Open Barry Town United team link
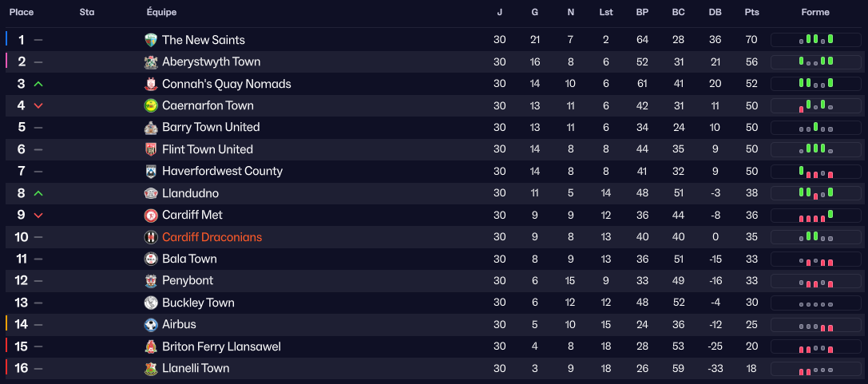This screenshot has width=868, height=384. coord(211,127)
